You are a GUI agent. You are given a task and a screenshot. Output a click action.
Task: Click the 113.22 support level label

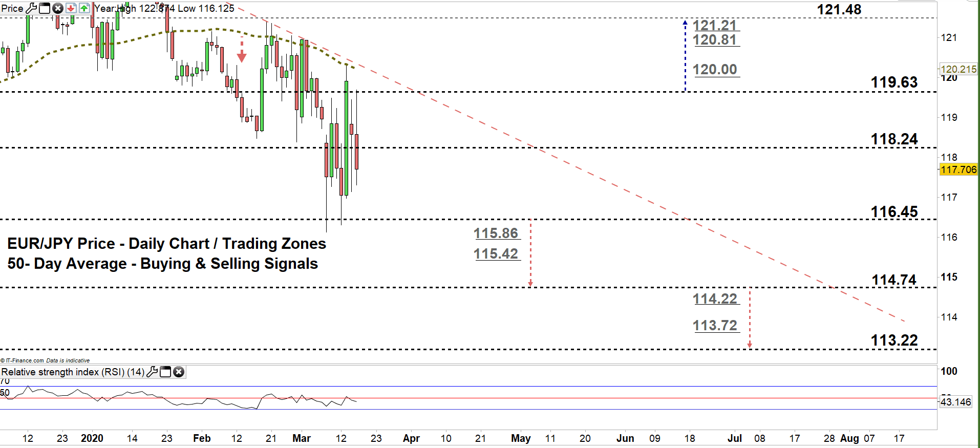[x=894, y=340]
